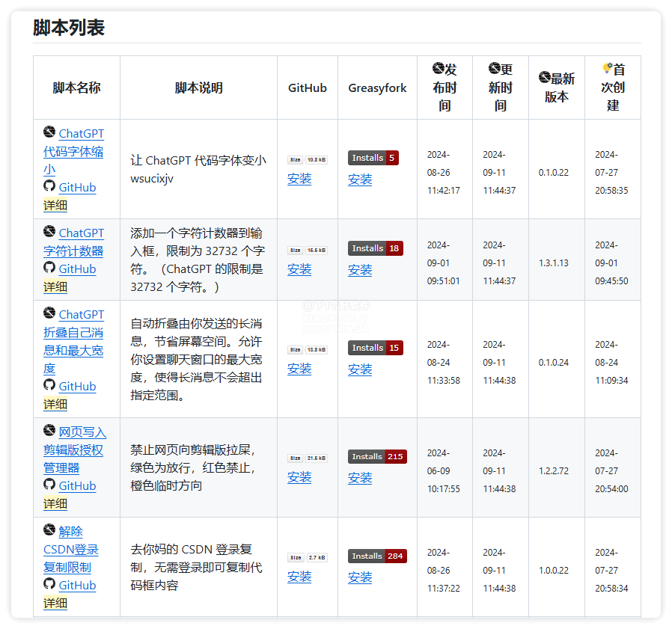Click 详细 under 网页写入剪辑版授权管理器
The image size is (672, 629).
55,503
